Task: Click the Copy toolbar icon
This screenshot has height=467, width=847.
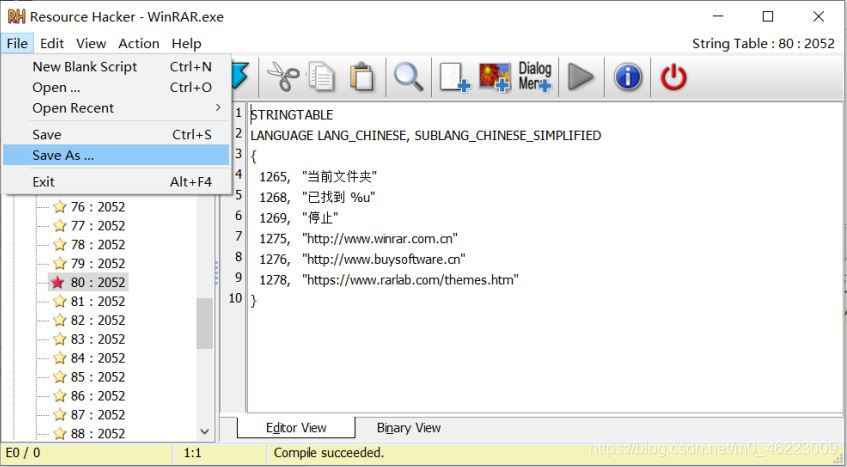Action: pyautogui.click(x=322, y=77)
